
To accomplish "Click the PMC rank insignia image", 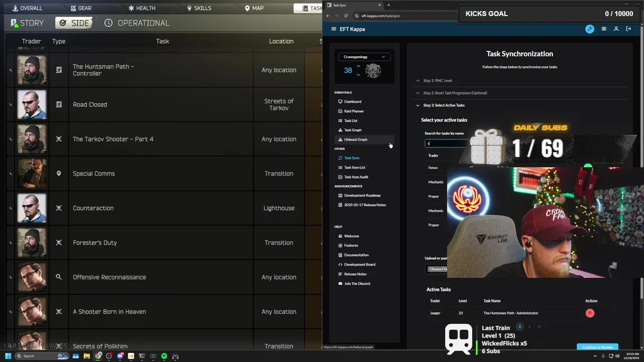I will 373,71.
